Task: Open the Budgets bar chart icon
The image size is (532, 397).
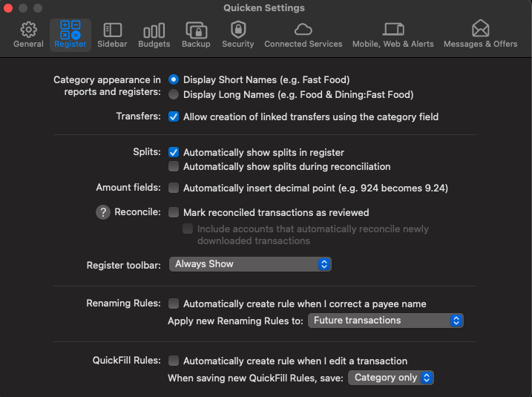Action: [x=154, y=30]
